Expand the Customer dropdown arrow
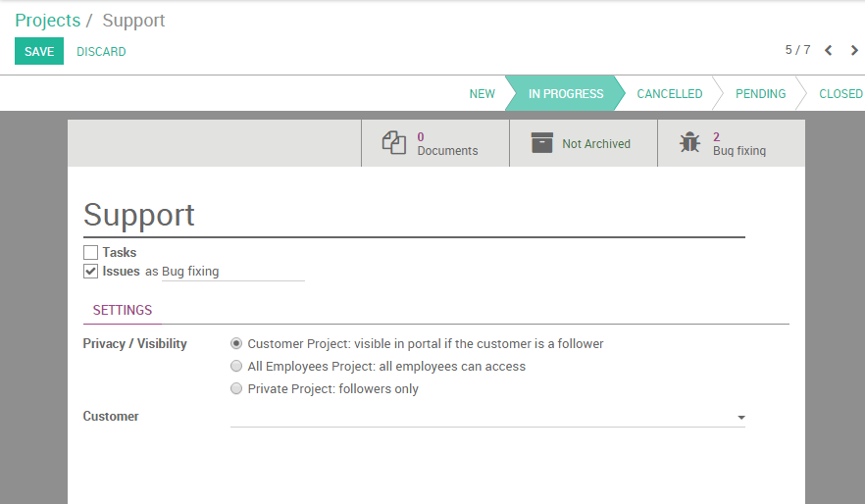 pos(740,418)
